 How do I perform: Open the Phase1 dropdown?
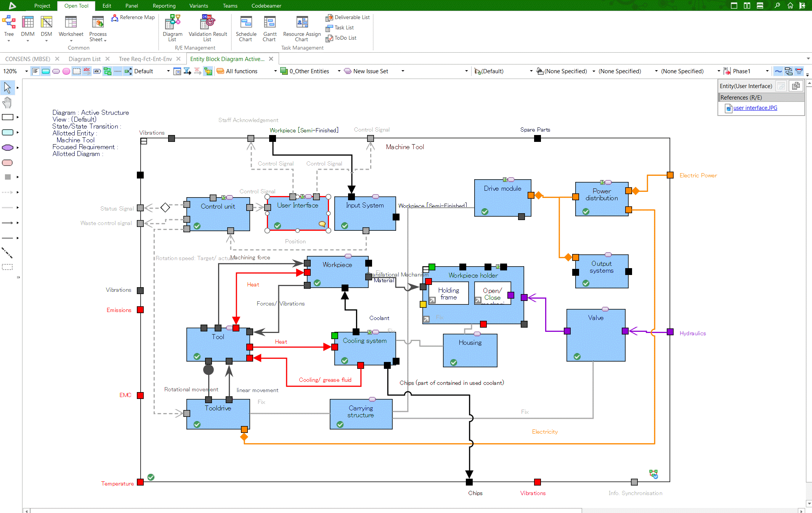(x=767, y=71)
